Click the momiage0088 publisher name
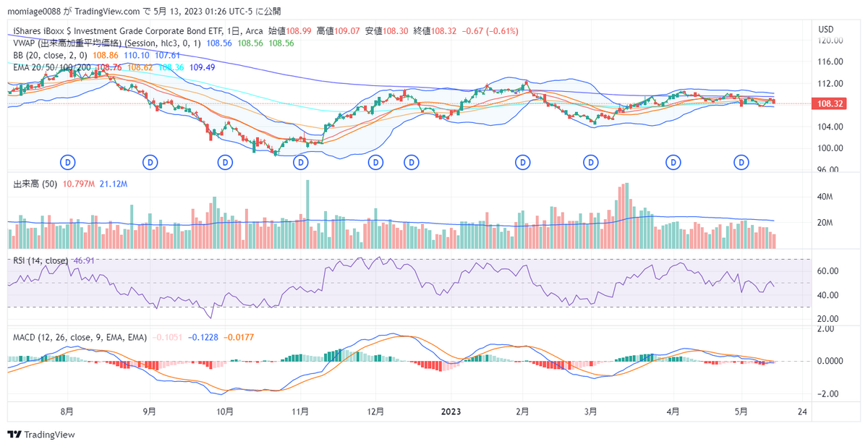 (35, 12)
